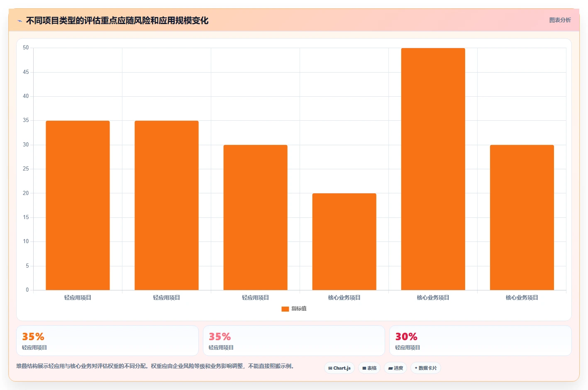The height and width of the screenshot is (390, 588).
Task: Click the y-axis label 25
Action: click(x=26, y=169)
